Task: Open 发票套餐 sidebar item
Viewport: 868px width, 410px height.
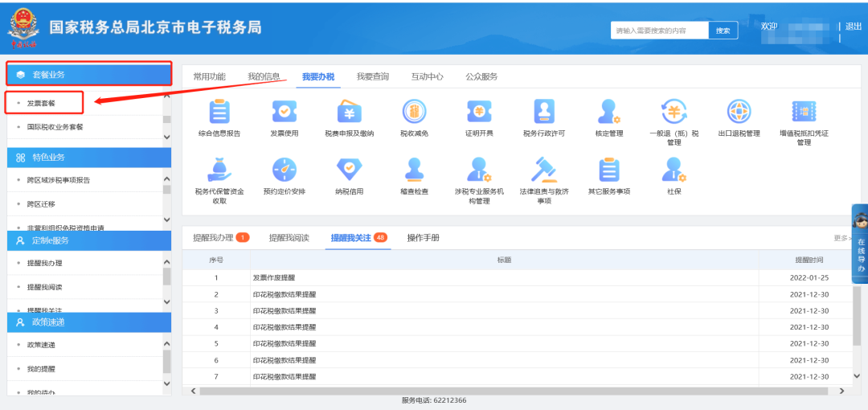Action: [42, 103]
